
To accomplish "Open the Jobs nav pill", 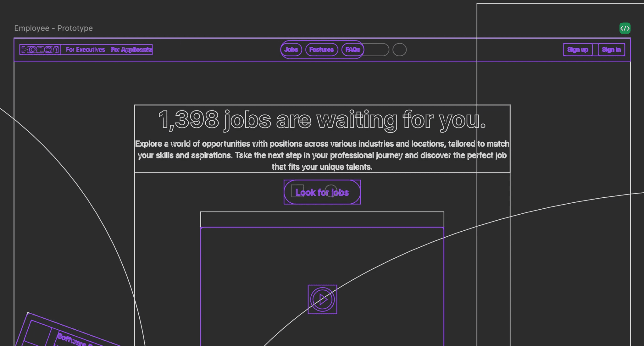I will click(291, 50).
